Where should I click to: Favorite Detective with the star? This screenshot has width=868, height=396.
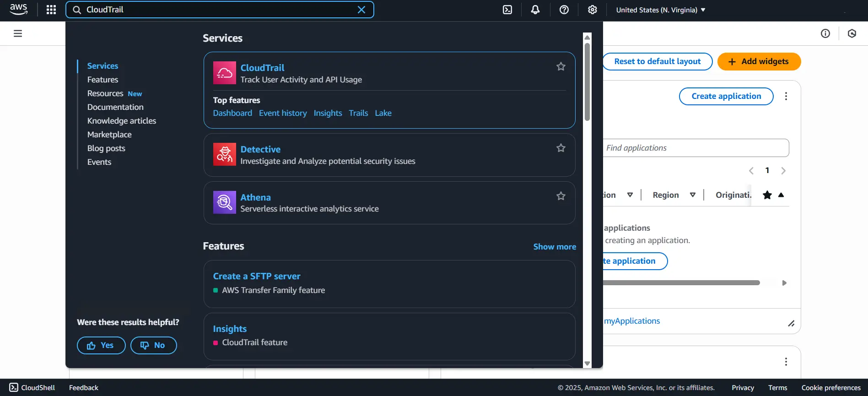561,148
